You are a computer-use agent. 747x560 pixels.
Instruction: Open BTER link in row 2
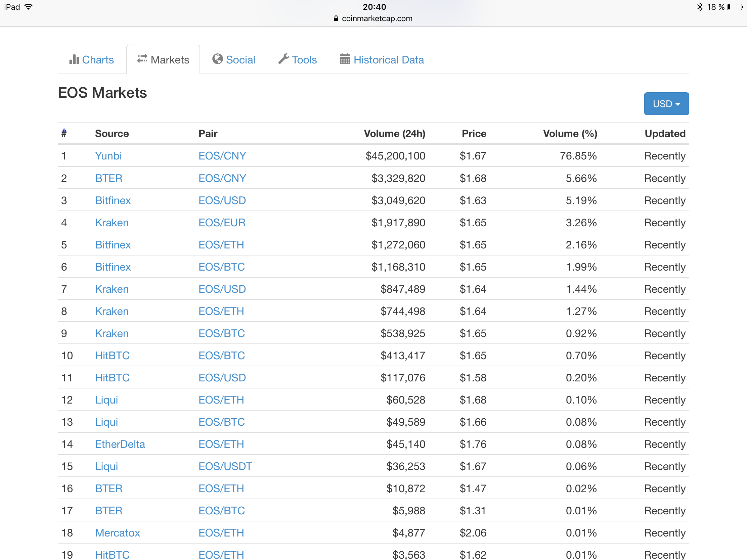[109, 178]
